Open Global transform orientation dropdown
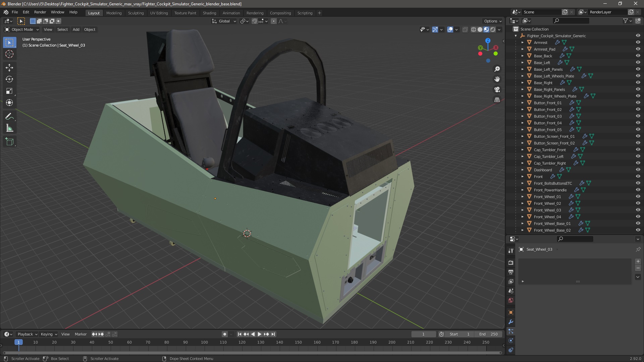Viewport: 644px width, 362px height. click(x=224, y=21)
